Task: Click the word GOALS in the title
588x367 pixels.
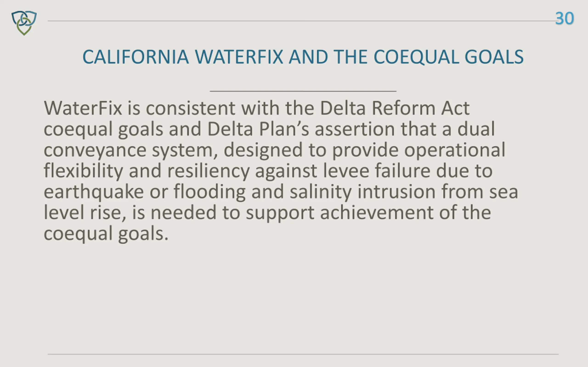Action: click(x=494, y=57)
